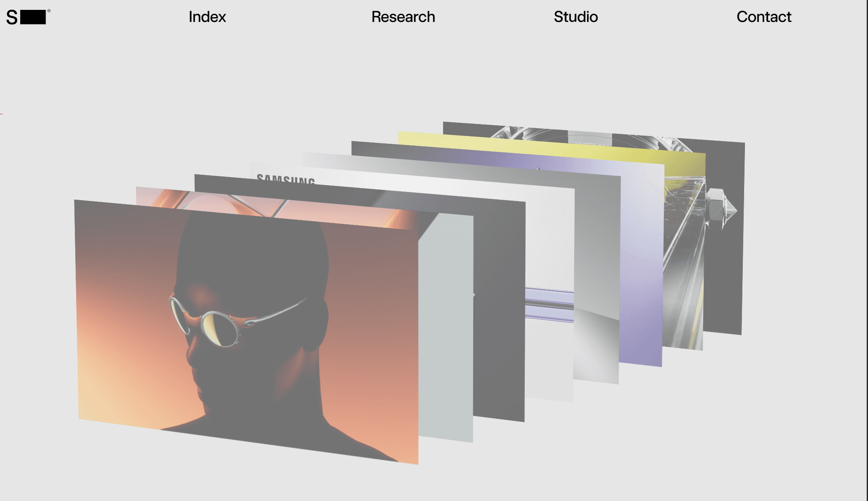
Task: Open the Research page
Action: click(403, 17)
